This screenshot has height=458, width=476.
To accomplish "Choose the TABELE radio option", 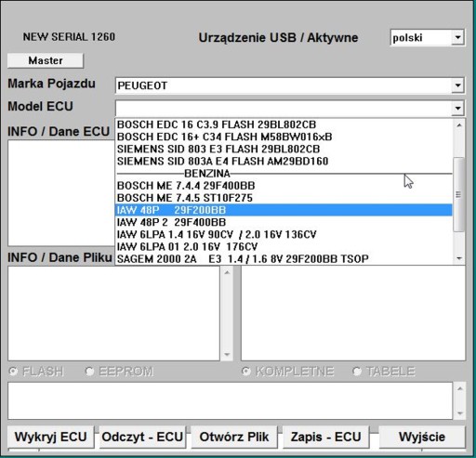I will (357, 371).
